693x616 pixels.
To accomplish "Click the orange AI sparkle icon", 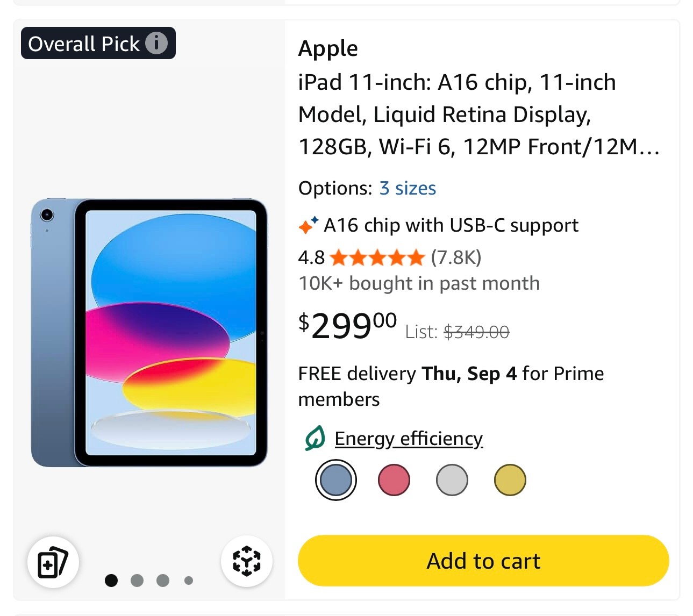I will click(x=308, y=225).
